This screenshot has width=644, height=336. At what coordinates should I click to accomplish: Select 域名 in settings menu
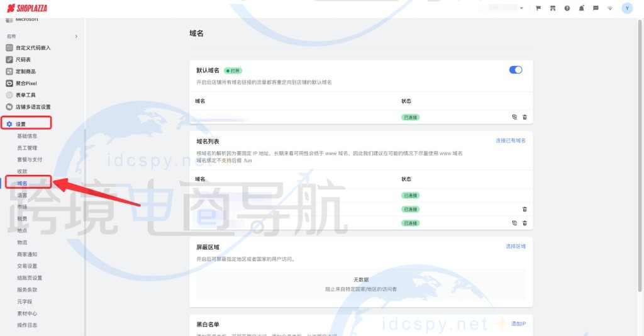click(22, 183)
